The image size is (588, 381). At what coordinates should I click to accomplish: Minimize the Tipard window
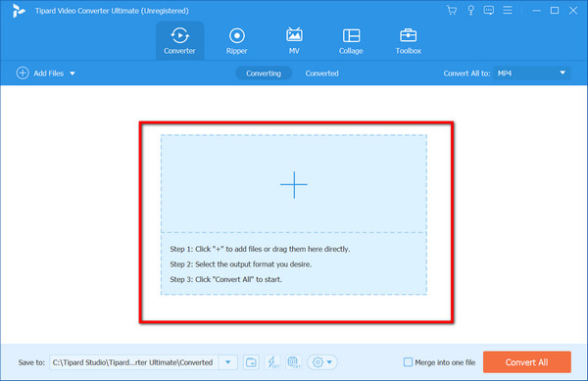537,11
